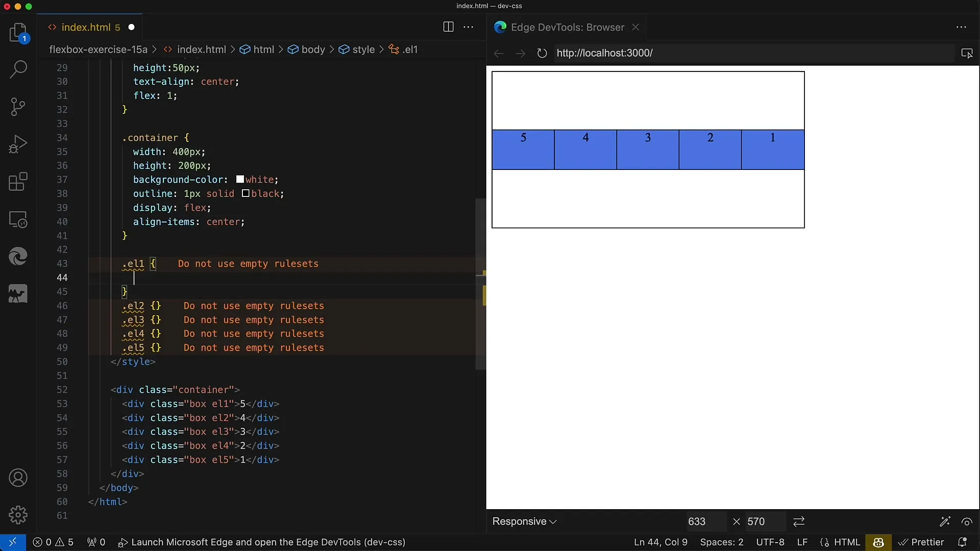
Task: Open ports forwarded indicator showing 0
Action: 96,542
